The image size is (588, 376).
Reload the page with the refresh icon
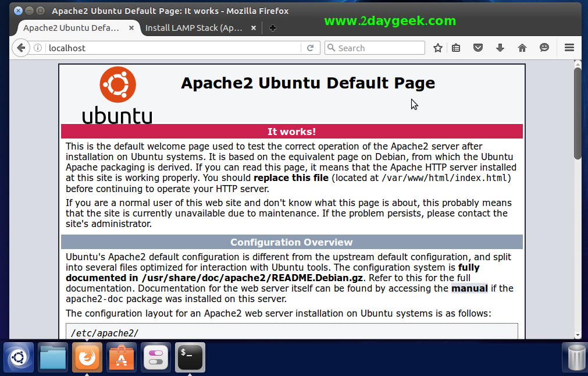(310, 48)
